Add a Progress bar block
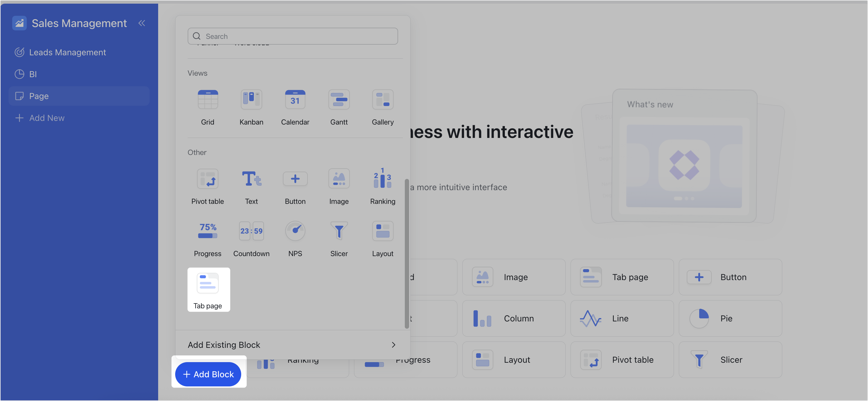This screenshot has height=401, width=868. pos(207,238)
